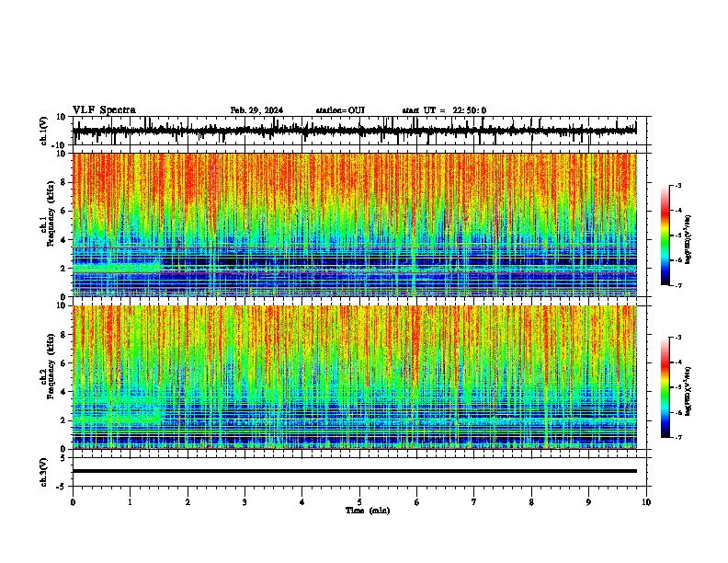Click the "-4" label on ch.2 color bar
The height and width of the screenshot is (563, 728).
pyautogui.click(x=678, y=362)
